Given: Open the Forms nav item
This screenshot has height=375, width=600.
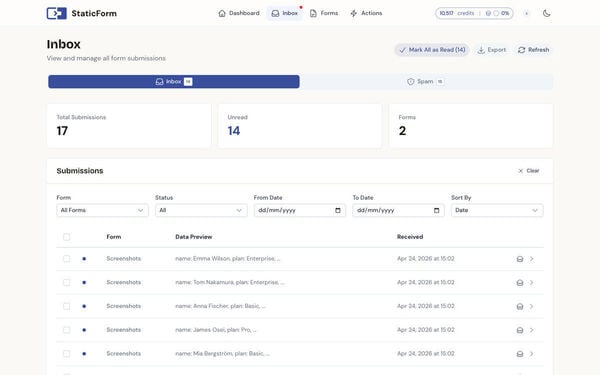Looking at the screenshot, I should [324, 13].
